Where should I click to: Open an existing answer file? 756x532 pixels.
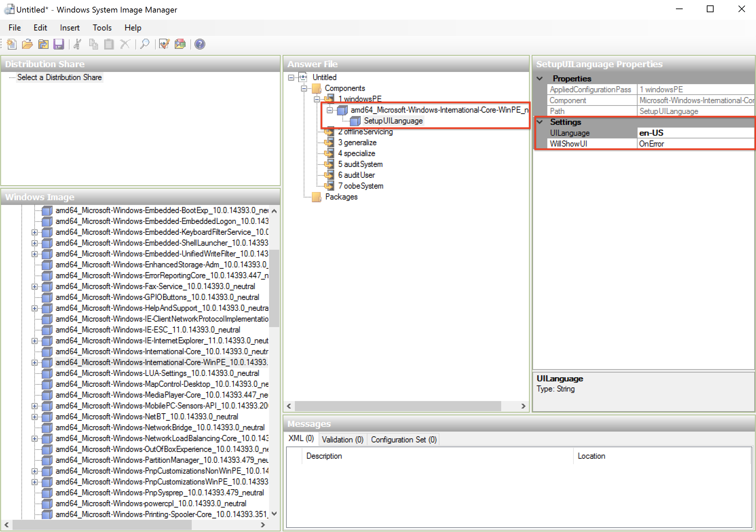pos(27,44)
